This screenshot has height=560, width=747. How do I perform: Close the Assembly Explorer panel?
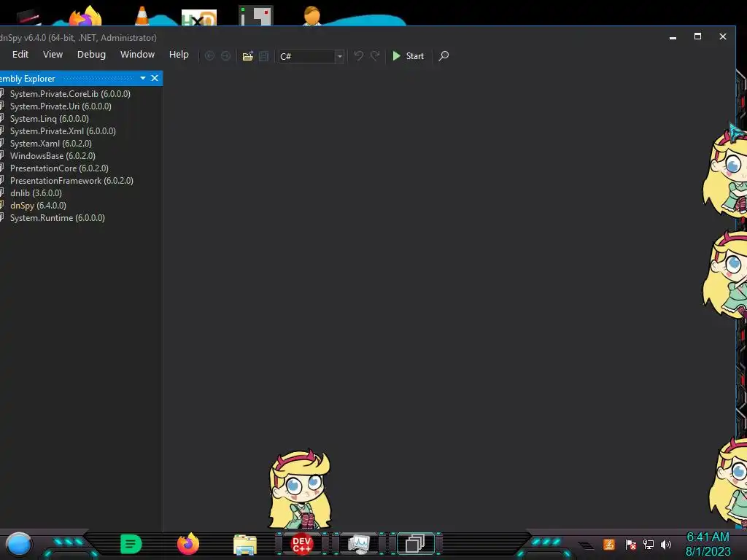(155, 78)
